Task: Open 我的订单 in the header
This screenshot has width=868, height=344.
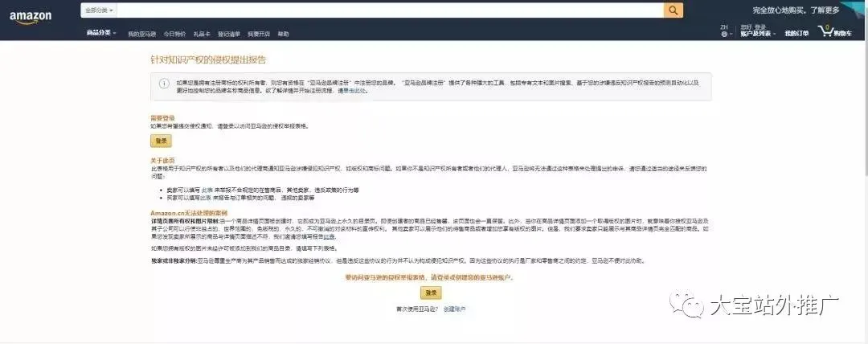Action: coord(796,34)
